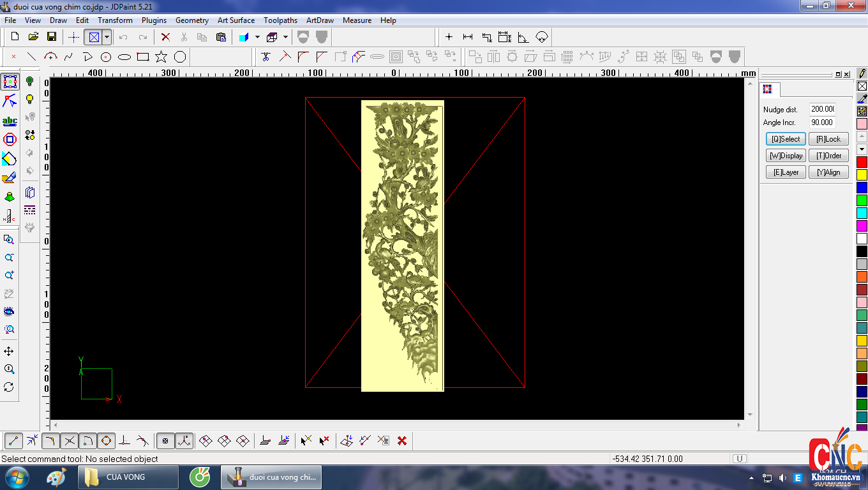
Task: Click the Save floppy disk icon
Action: 52,37
